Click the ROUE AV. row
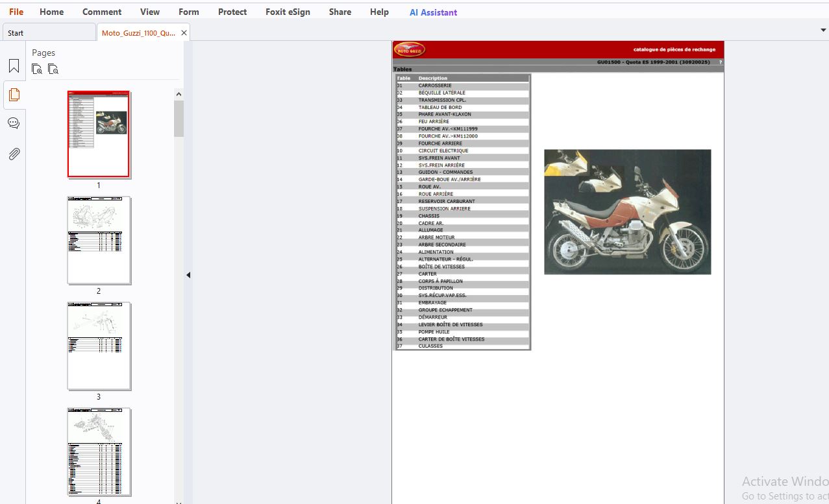 click(x=463, y=187)
